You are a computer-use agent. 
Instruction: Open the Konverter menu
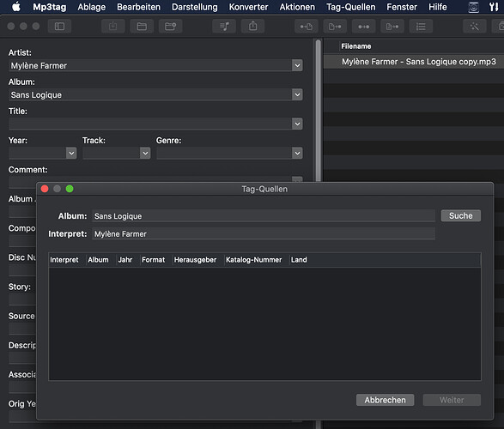(248, 7)
